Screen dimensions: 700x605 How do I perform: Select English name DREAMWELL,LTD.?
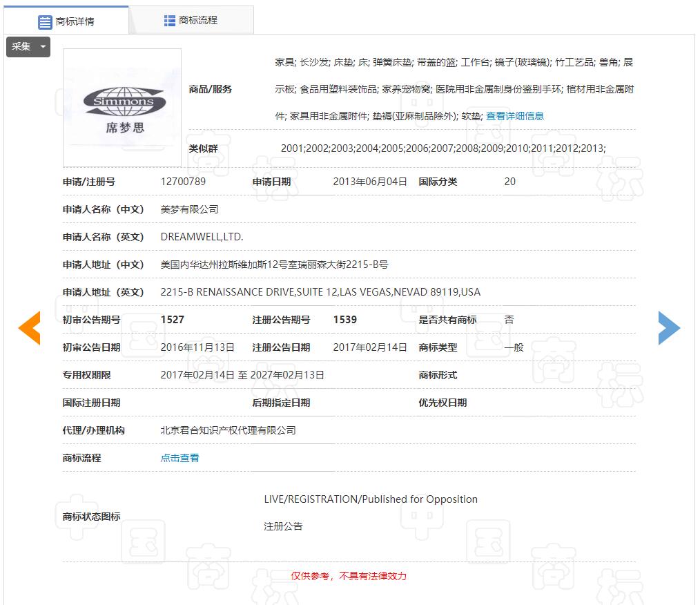202,237
